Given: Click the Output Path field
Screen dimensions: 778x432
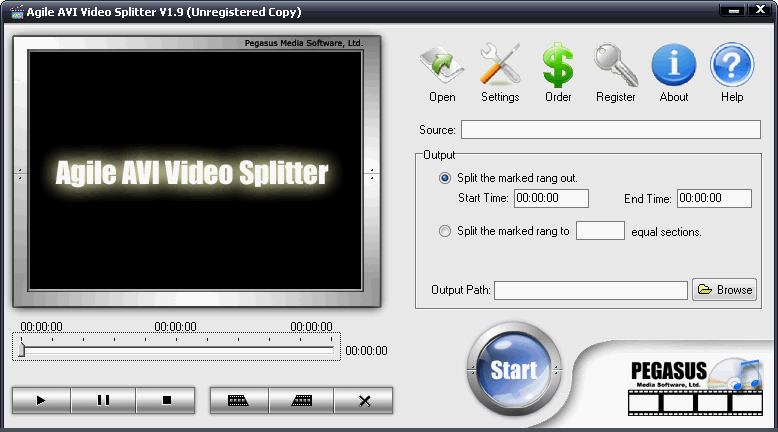Looking at the screenshot, I should click(590, 290).
